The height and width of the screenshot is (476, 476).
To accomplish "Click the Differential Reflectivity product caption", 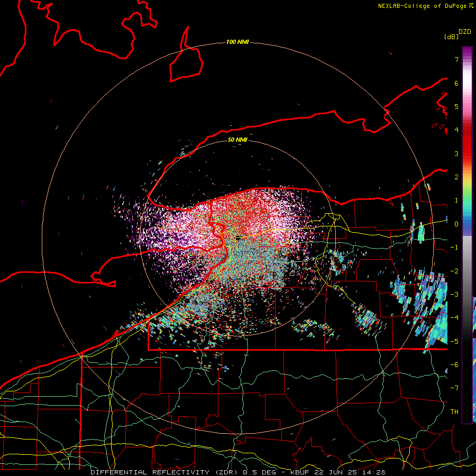I will 237,472.
